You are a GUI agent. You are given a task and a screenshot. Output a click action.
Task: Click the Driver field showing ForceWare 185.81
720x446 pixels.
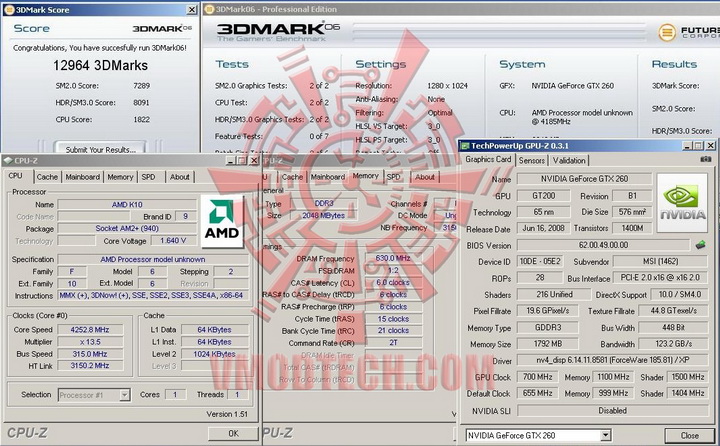pos(613,360)
